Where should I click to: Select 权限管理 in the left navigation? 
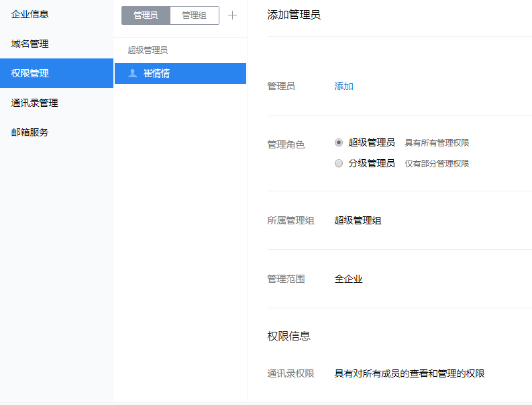(30, 73)
